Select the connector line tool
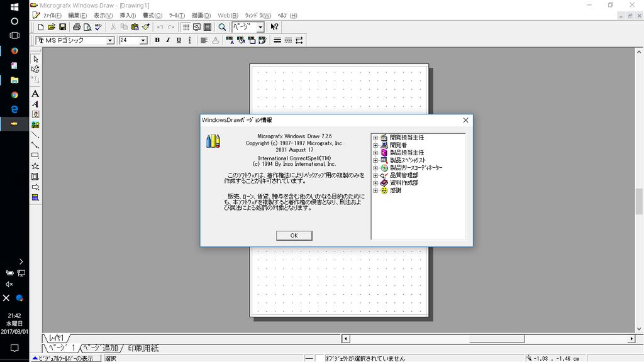 [x=35, y=145]
